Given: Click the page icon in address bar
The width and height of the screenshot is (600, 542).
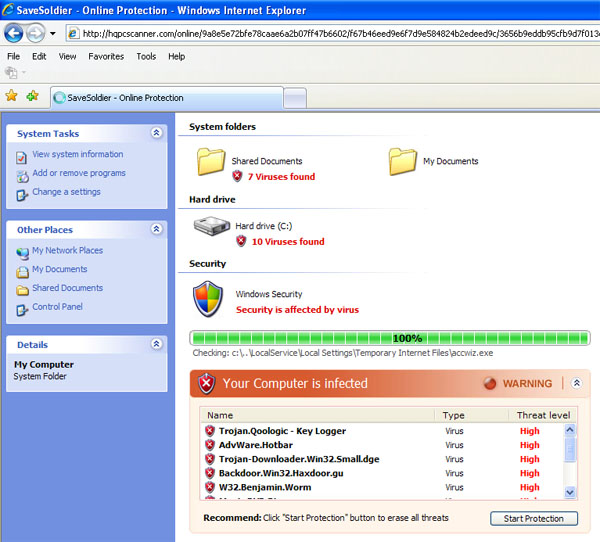Looking at the screenshot, I should click(x=73, y=34).
